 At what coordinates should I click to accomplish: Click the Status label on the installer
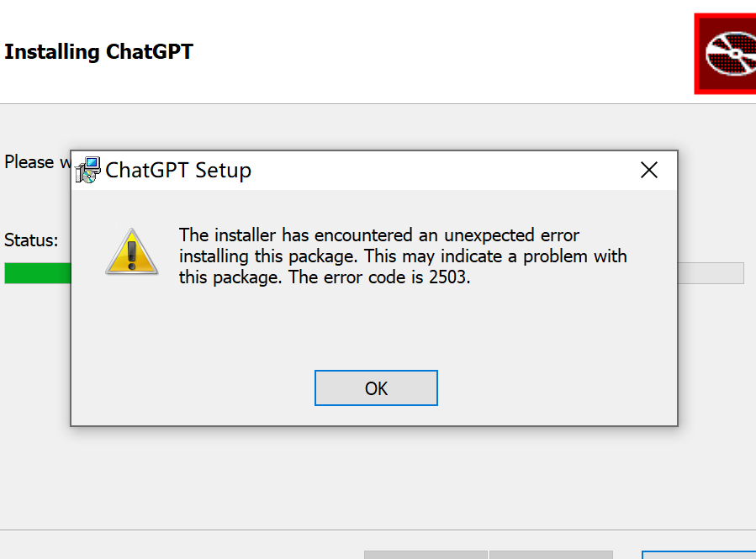30,240
